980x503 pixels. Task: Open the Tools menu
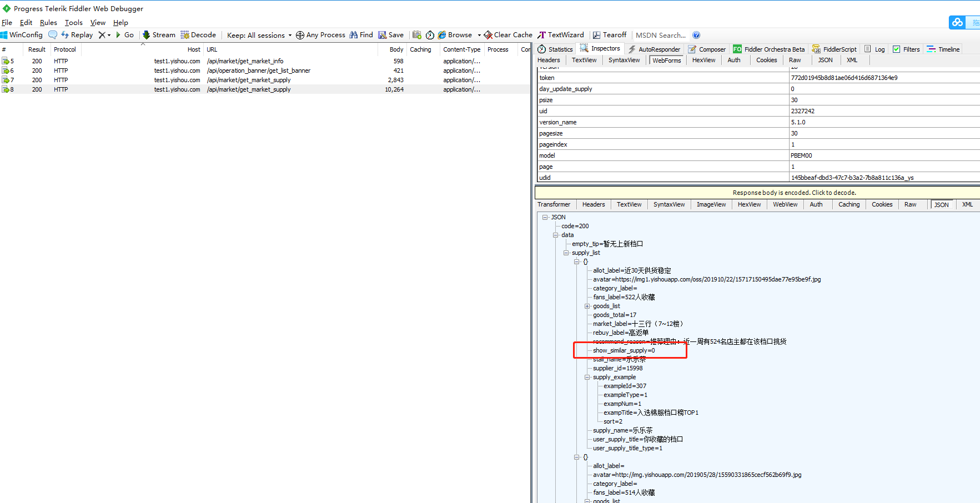pyautogui.click(x=74, y=22)
